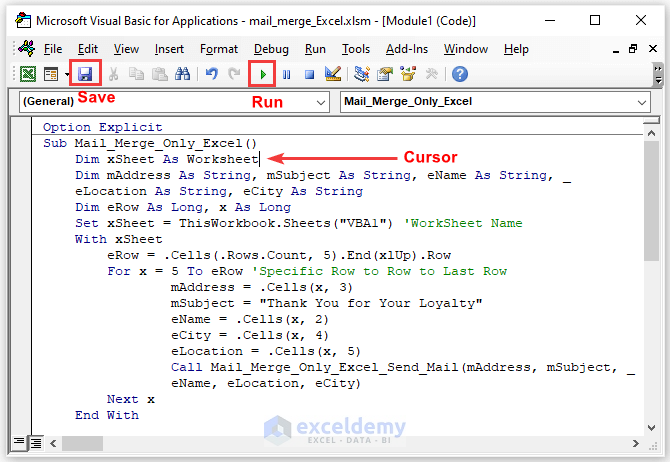Screen dimensions: 670x462
Task: Click the Cut scissors icon
Action: click(113, 74)
